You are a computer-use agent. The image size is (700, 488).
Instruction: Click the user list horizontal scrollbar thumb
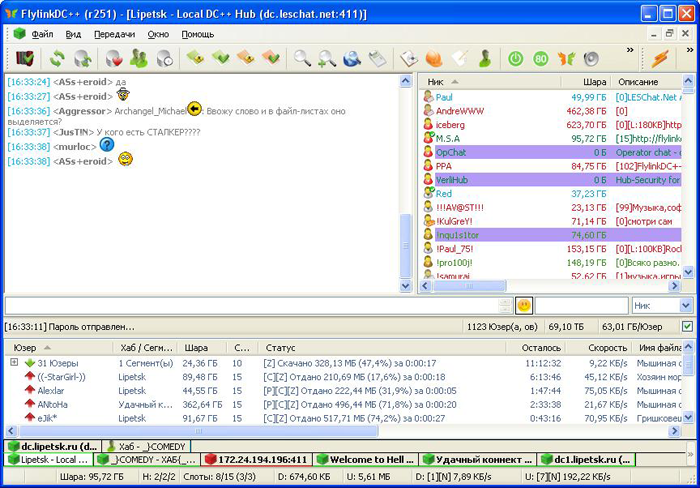tap(469, 286)
